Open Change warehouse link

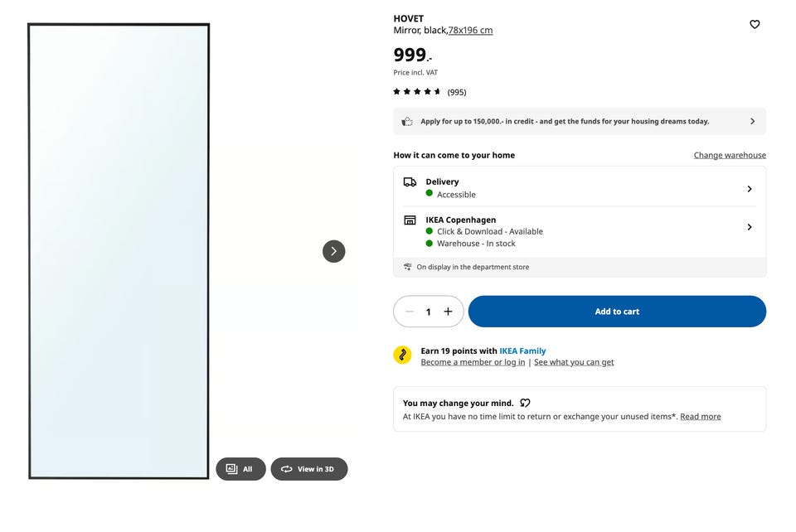(730, 155)
